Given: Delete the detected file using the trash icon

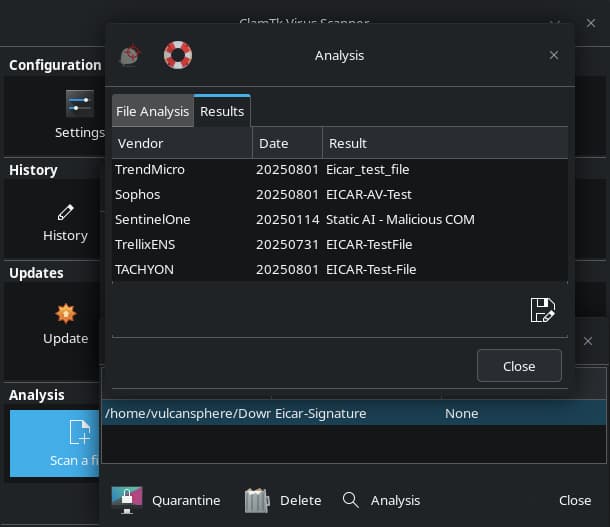Looking at the screenshot, I should point(283,500).
